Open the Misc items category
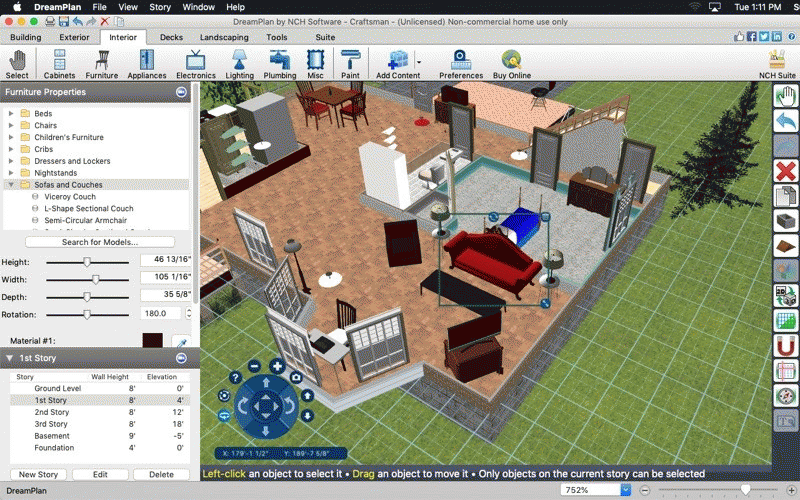This screenshot has width=800, height=500. 315,64
